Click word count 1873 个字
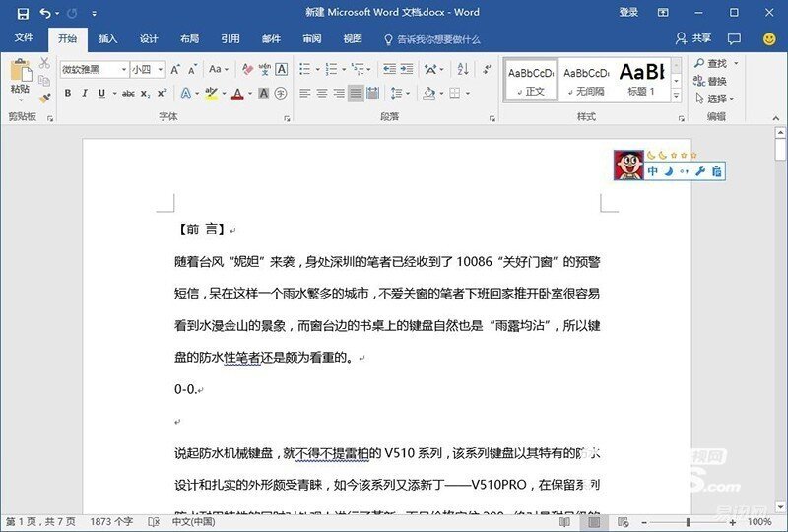This screenshot has height=532, width=788. click(x=111, y=522)
